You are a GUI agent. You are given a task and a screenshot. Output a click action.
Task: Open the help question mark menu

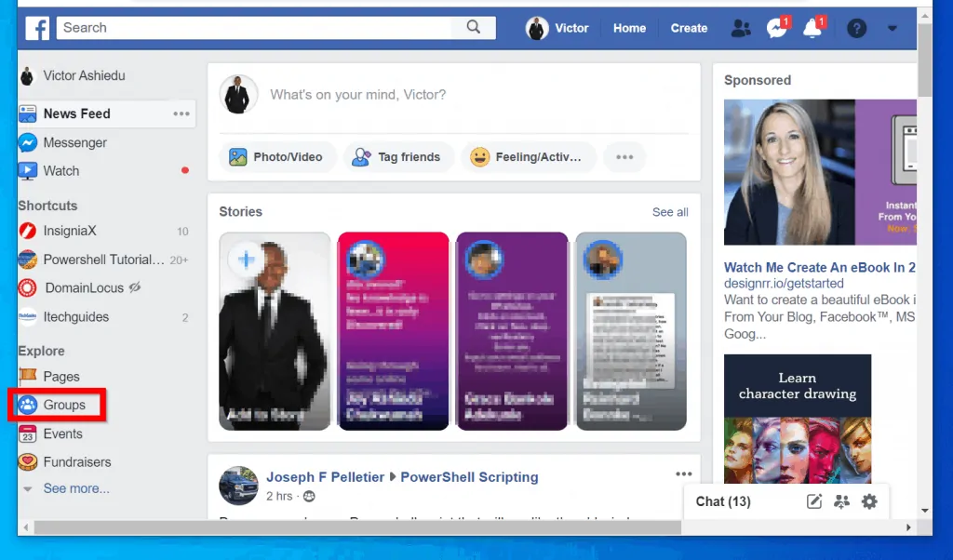(856, 28)
